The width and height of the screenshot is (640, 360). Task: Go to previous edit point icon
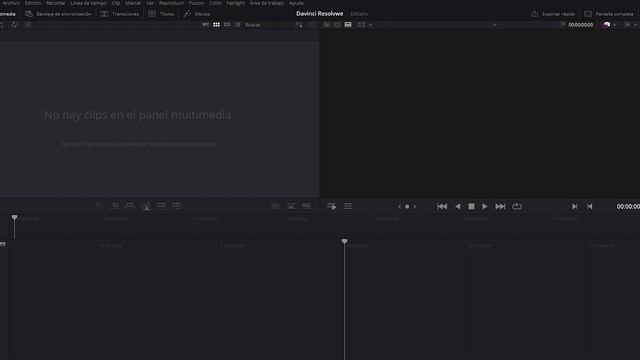tap(589, 207)
